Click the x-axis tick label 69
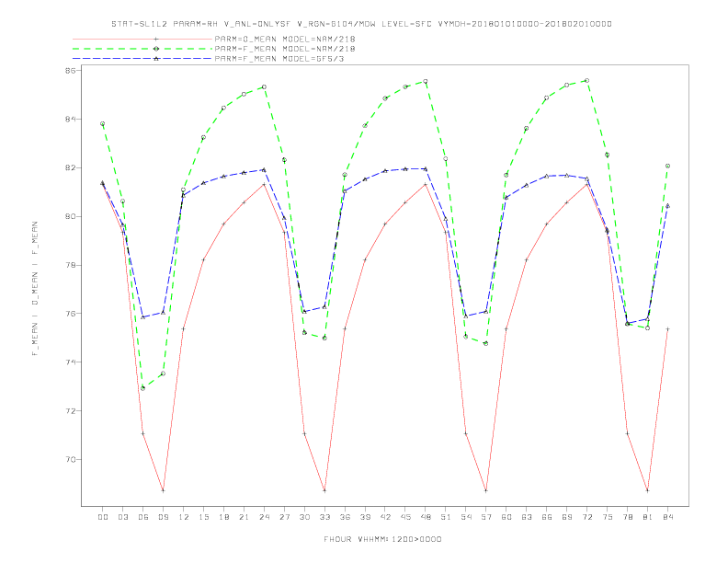Viewport: 728px width, 563px height. coord(567,517)
